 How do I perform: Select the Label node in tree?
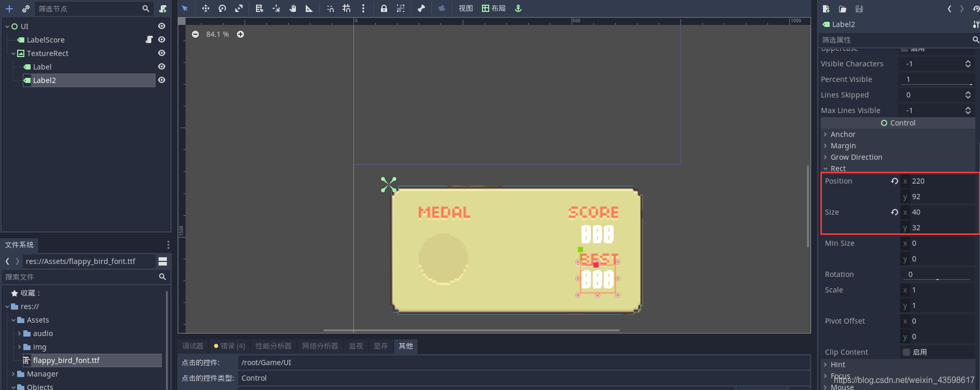tap(42, 67)
